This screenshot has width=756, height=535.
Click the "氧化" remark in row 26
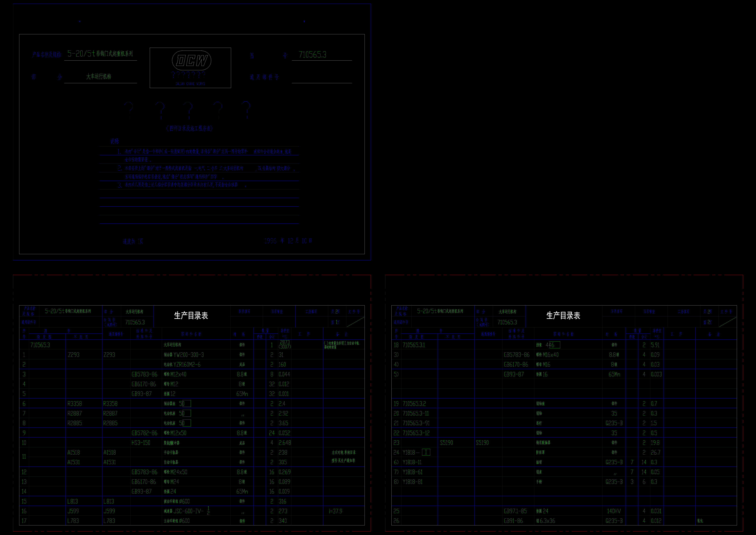point(700,521)
